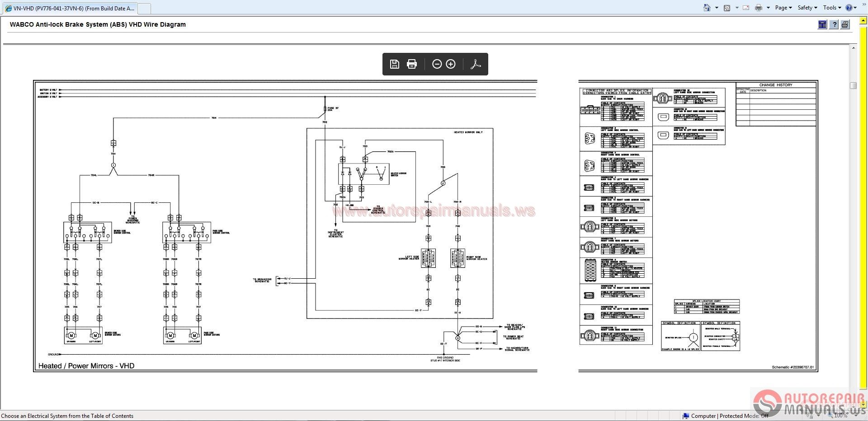Click the page print button beside help
This screenshot has width=868, height=421.
pyautogui.click(x=845, y=25)
